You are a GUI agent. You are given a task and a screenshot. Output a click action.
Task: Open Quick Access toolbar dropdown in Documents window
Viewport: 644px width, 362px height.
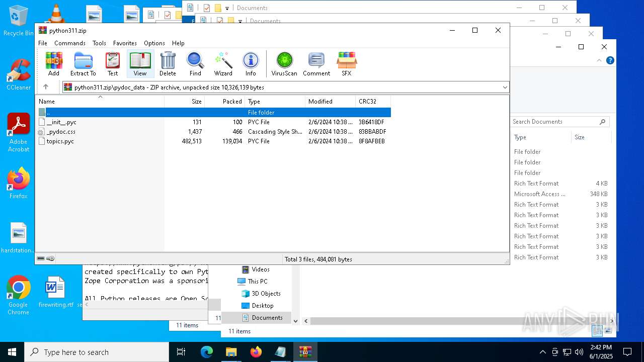[x=227, y=8]
